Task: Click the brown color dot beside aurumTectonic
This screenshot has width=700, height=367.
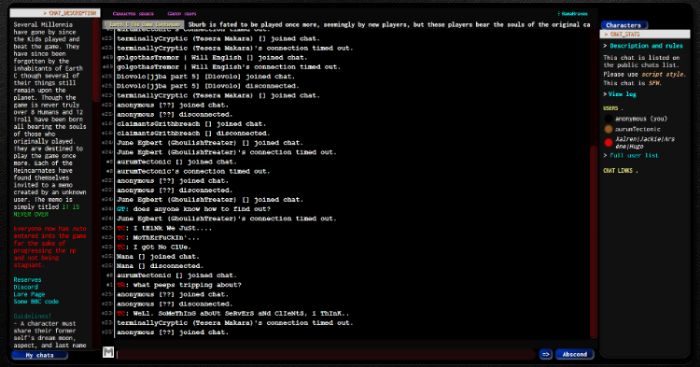Action: [x=608, y=129]
